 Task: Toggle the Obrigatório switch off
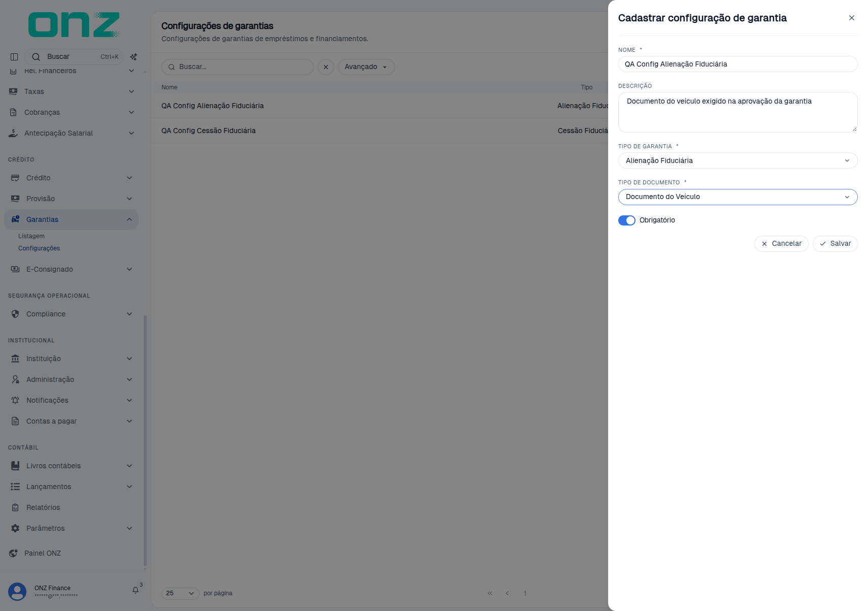coord(627,220)
